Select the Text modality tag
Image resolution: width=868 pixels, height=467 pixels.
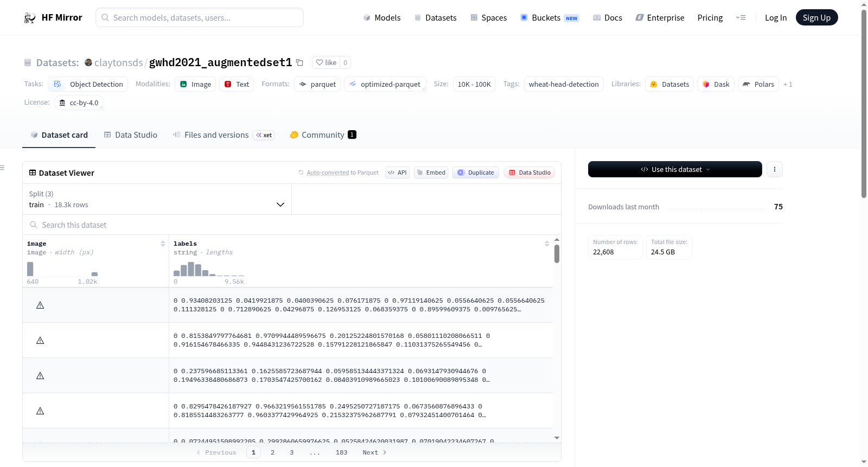point(237,84)
